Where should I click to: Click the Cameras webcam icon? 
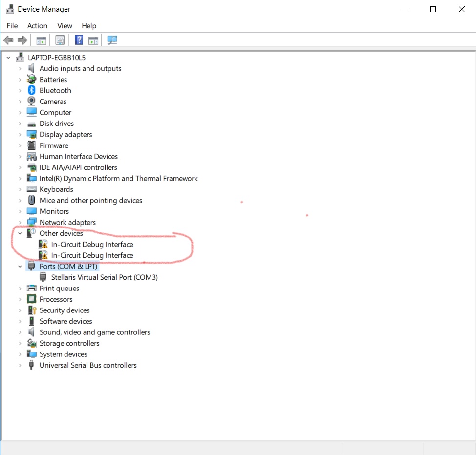[31, 102]
